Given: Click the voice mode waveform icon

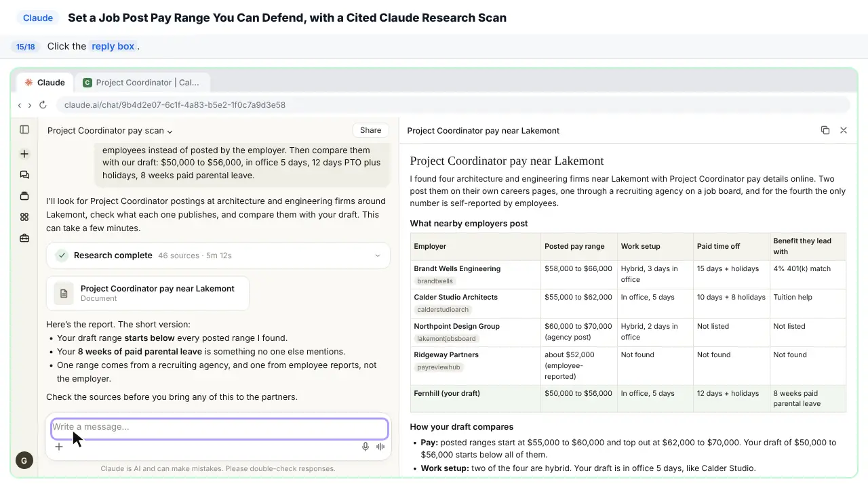Looking at the screenshot, I should click(x=380, y=447).
